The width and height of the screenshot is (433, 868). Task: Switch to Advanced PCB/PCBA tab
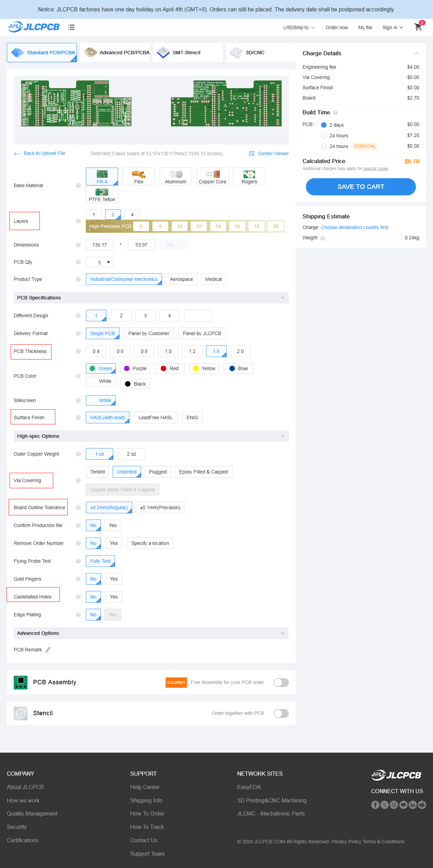[x=115, y=53]
